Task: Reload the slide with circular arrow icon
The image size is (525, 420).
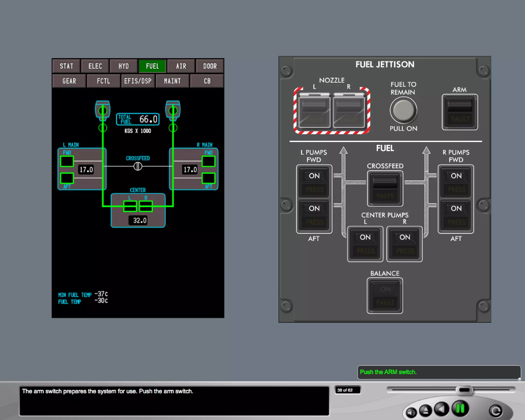Action: (x=496, y=411)
